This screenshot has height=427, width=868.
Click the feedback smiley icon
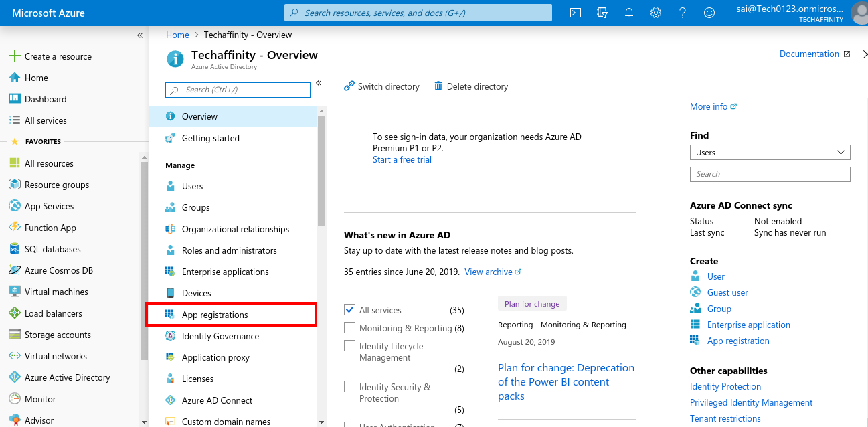pyautogui.click(x=709, y=13)
